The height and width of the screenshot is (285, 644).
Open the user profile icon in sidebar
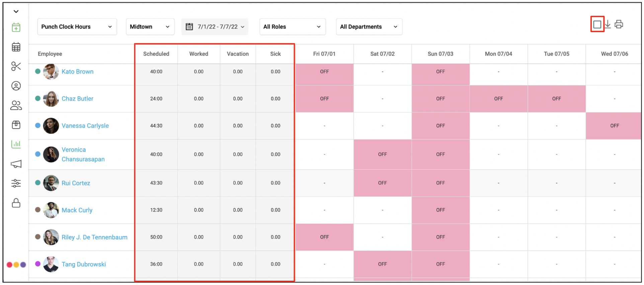16,86
